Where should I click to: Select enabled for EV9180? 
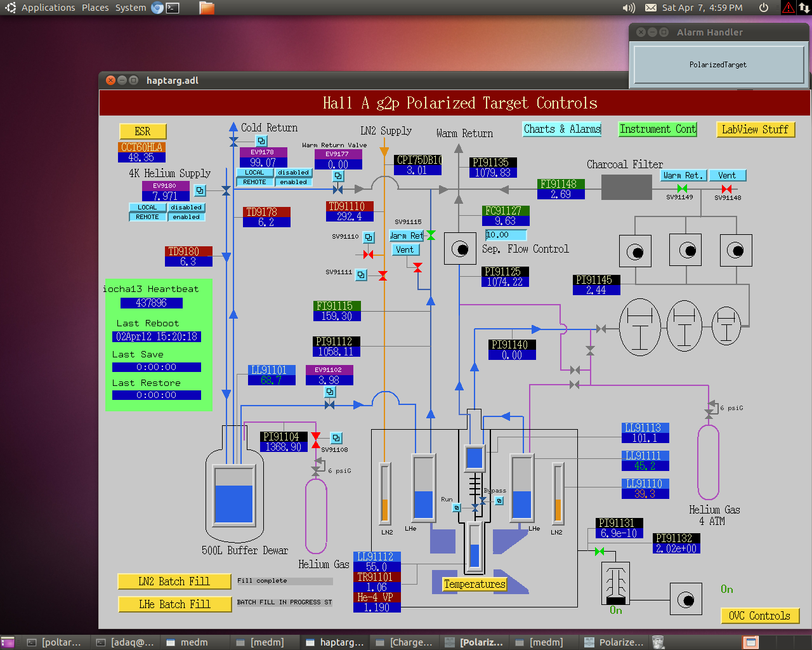pyautogui.click(x=186, y=217)
